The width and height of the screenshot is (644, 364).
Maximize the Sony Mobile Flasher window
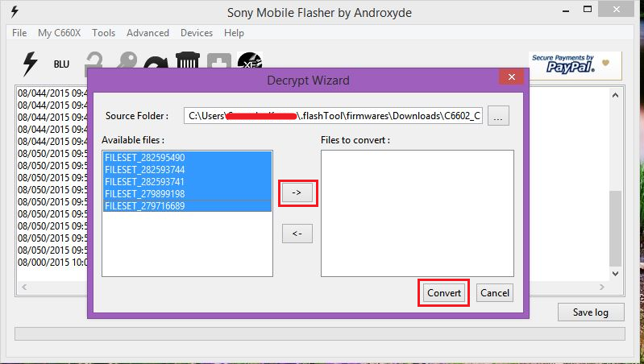pos(588,10)
